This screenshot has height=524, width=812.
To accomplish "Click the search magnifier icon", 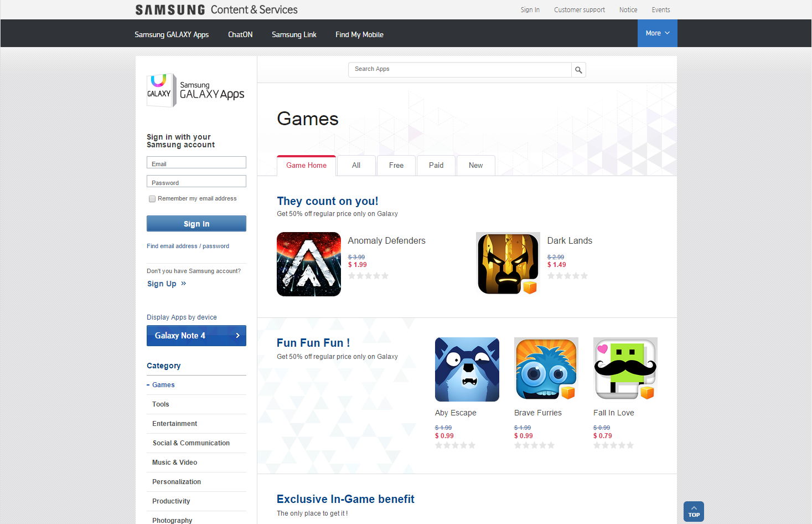I will (x=578, y=70).
